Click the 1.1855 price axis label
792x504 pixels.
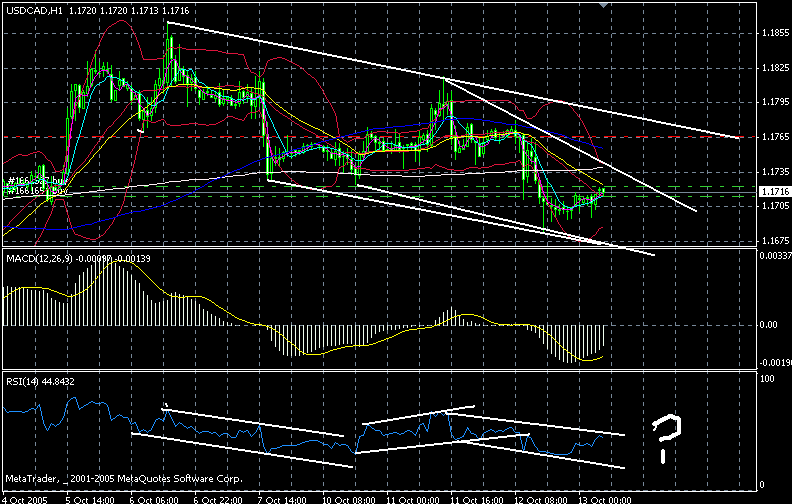pos(774,33)
